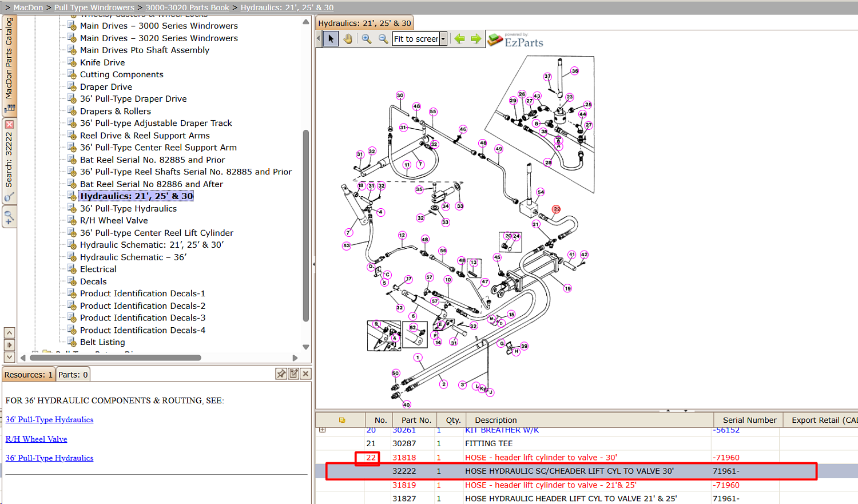858x504 pixels.
Task: Open Product Identification Decals-3
Action: (142, 318)
